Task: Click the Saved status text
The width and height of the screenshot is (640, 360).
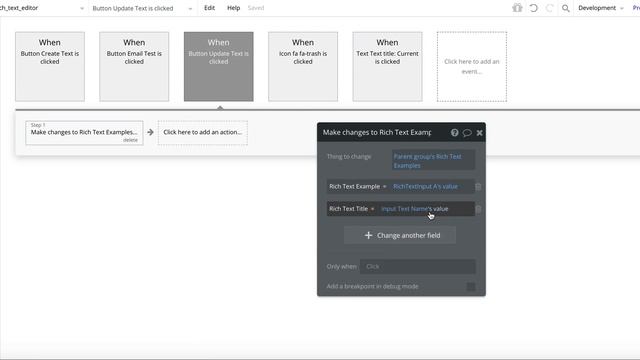Action: pyautogui.click(x=256, y=8)
